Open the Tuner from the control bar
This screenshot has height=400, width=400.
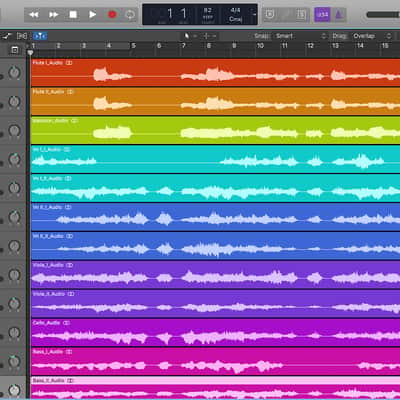click(x=286, y=15)
